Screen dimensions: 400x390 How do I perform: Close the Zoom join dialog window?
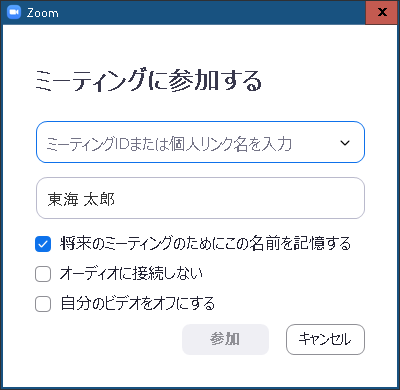(x=382, y=12)
